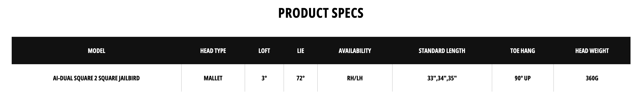This screenshot has height=110, width=644.
Task: Select the 33" standard length value
Action: pos(431,78)
